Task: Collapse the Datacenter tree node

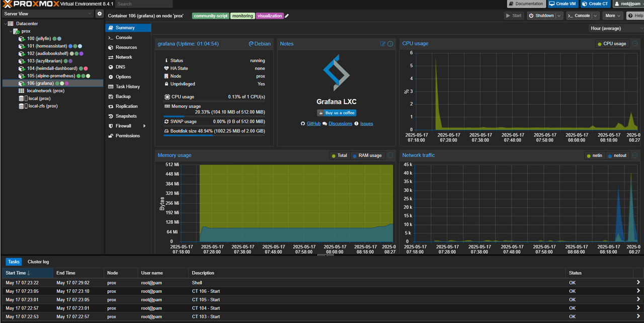Action: click(5, 24)
